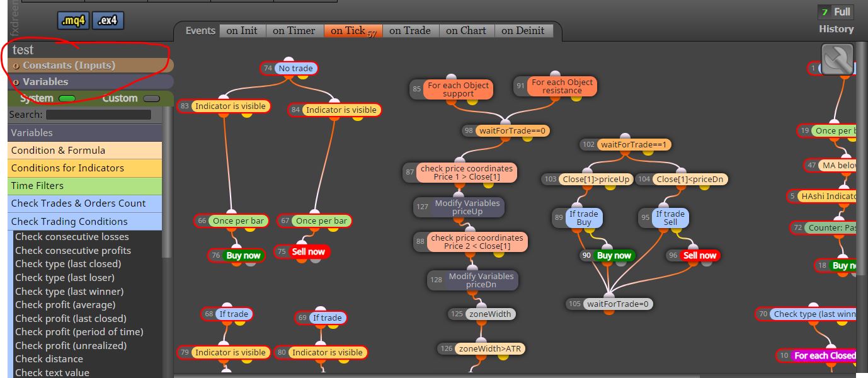Open the on Deinit events tab
The image size is (868, 378).
(x=523, y=30)
